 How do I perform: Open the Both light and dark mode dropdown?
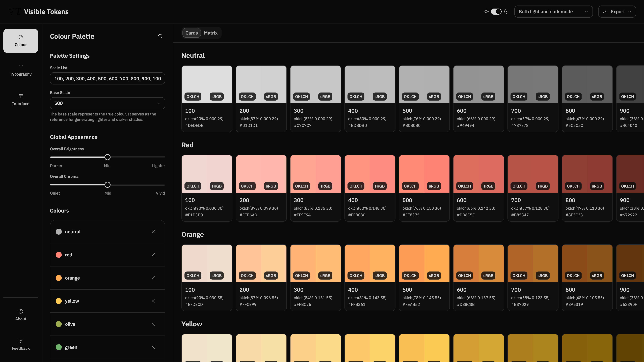click(x=553, y=12)
